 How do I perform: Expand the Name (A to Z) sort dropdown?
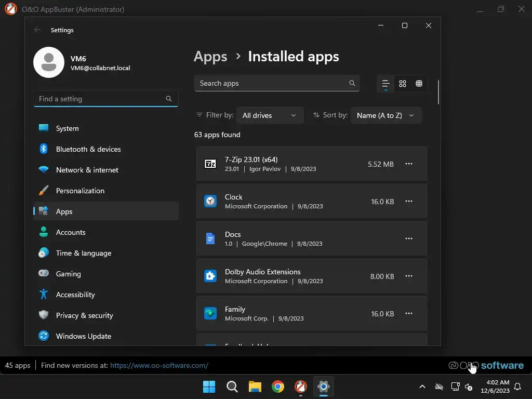pos(386,115)
